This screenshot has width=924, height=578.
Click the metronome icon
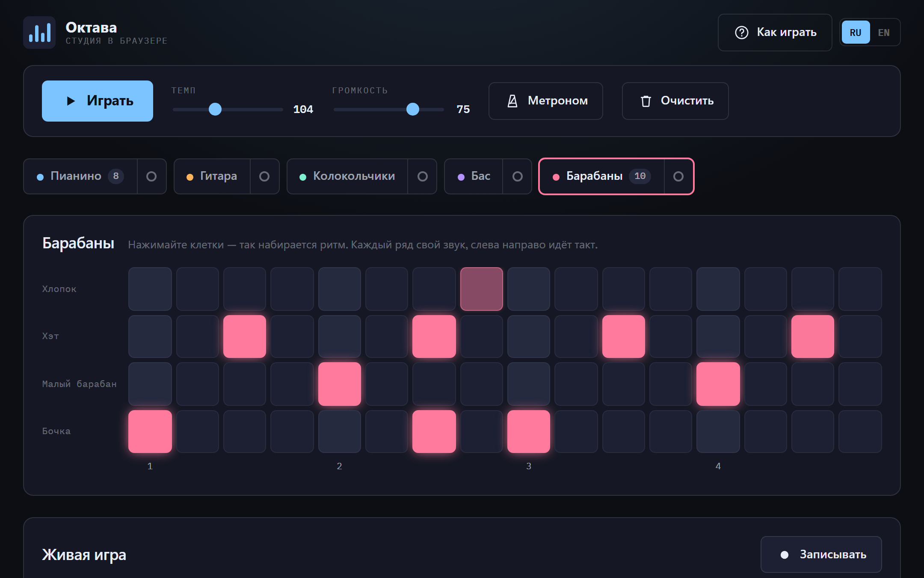[x=512, y=101]
